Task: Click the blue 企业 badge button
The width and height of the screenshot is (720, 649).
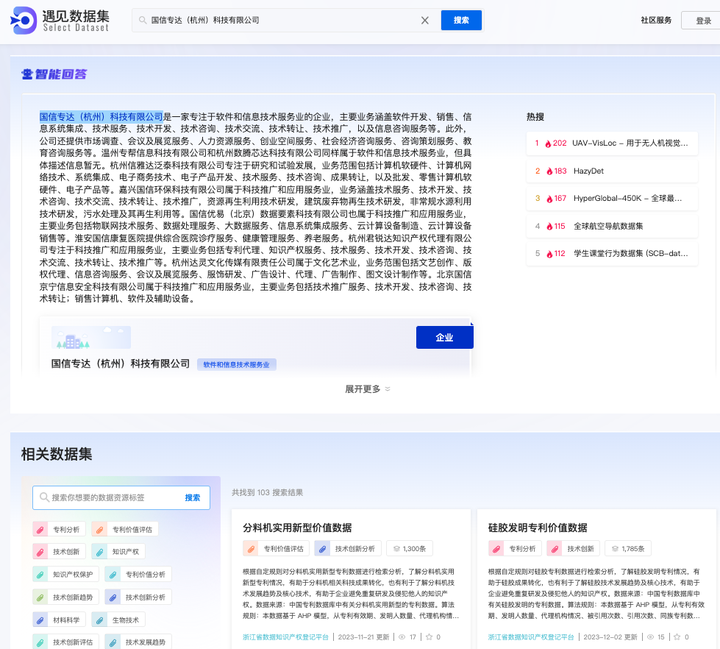Action: (444, 338)
